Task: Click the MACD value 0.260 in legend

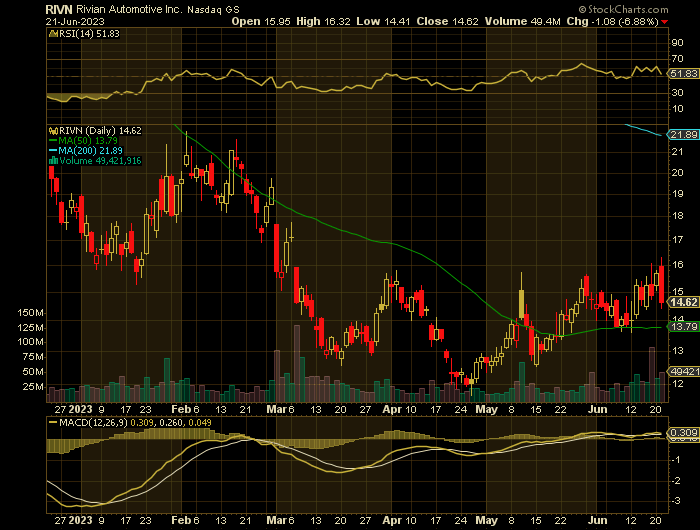Action: [171, 422]
